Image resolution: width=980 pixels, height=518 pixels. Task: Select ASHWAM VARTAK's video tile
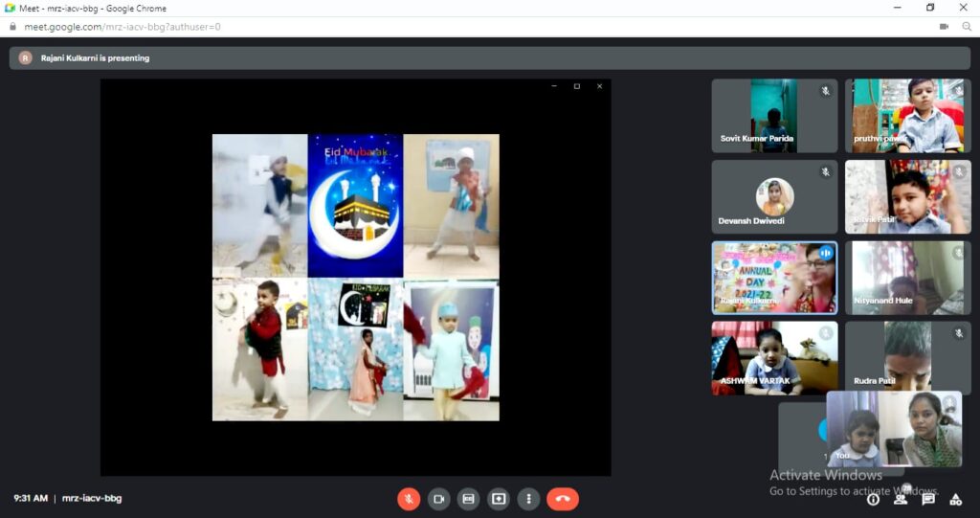tap(774, 358)
